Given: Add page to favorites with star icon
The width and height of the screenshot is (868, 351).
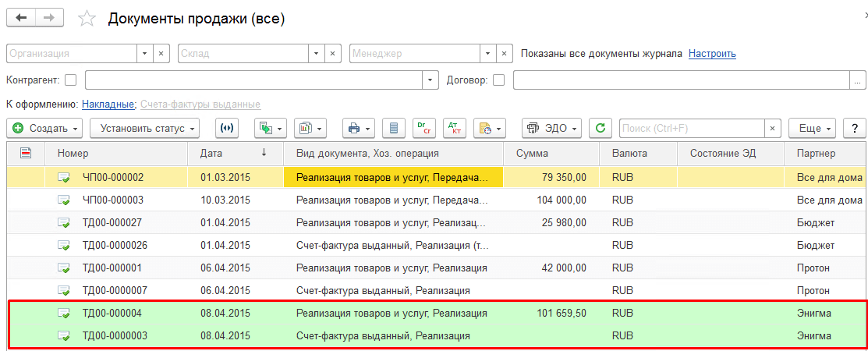Looking at the screenshot, I should [88, 19].
